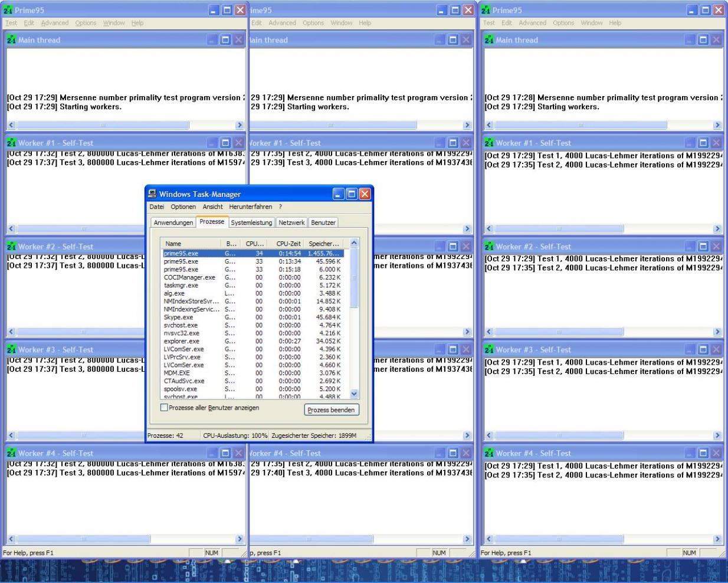The width and height of the screenshot is (728, 583).
Task: Open Optionen menu in Task-Manager
Action: click(x=183, y=207)
